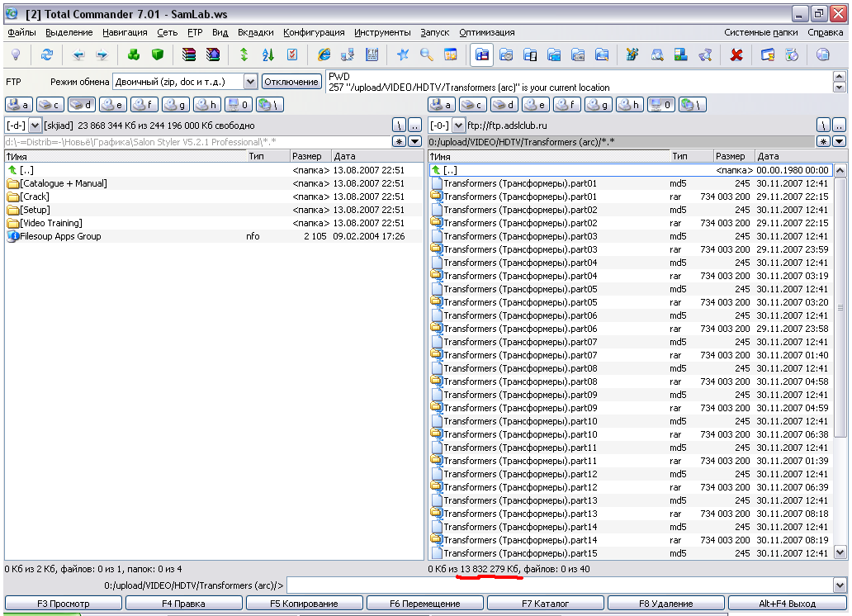Open left panel directory history dropdown arrow
Image resolution: width=852 pixels, height=616 pixels.
(414, 142)
